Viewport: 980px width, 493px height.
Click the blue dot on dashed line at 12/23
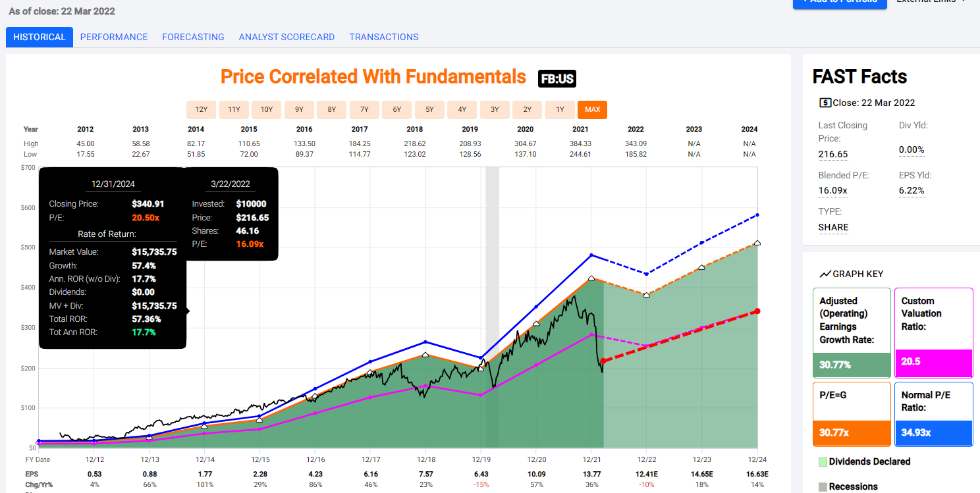click(702, 242)
